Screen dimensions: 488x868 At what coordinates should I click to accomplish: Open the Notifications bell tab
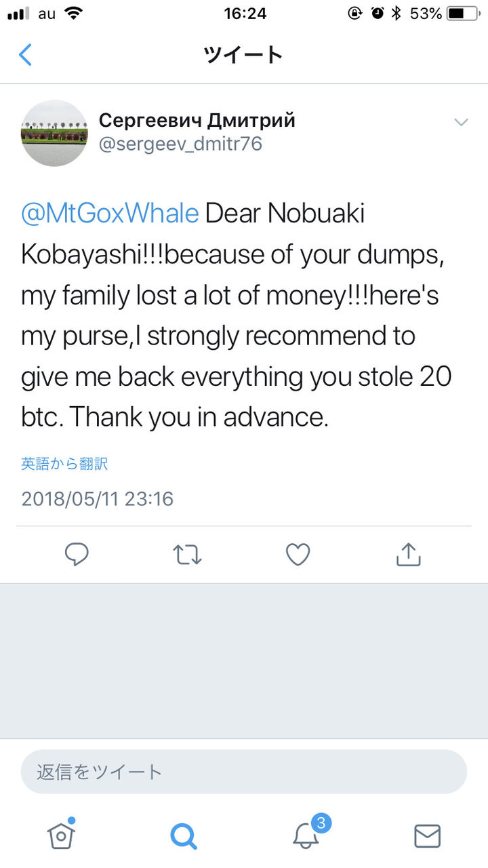pos(306,835)
